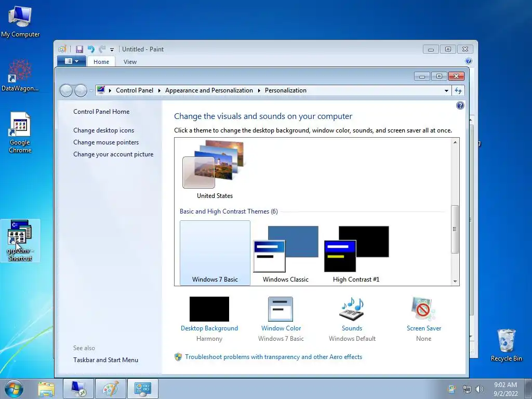The image size is (532, 399).
Task: Click the theme list scroll-up arrow
Action: click(x=455, y=142)
